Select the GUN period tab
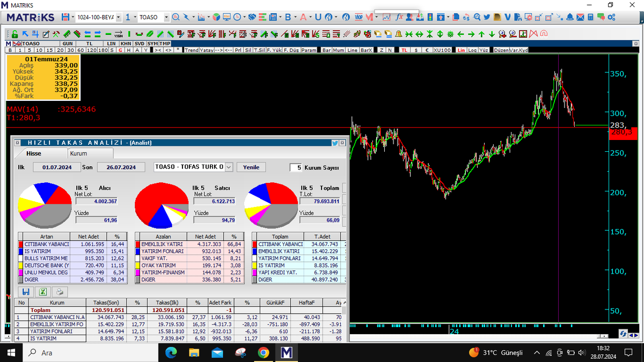Image resolution: width=644 pixels, height=362 pixels. tap(68, 43)
